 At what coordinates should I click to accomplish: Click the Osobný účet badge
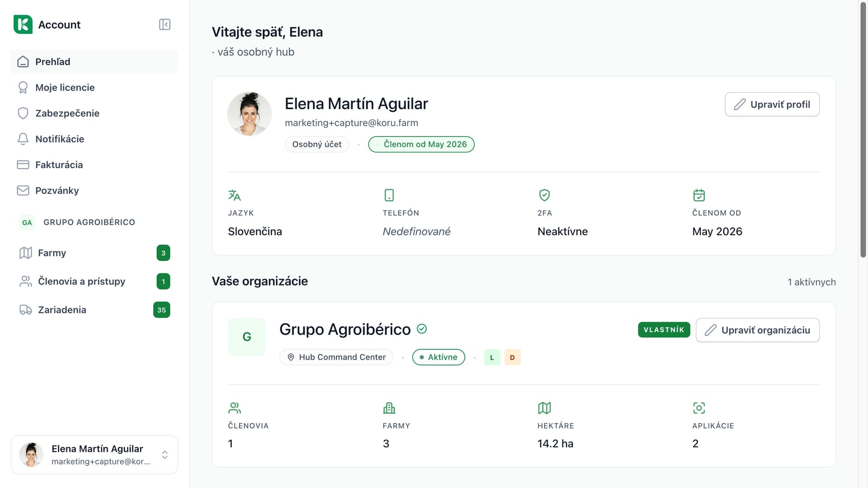point(317,144)
